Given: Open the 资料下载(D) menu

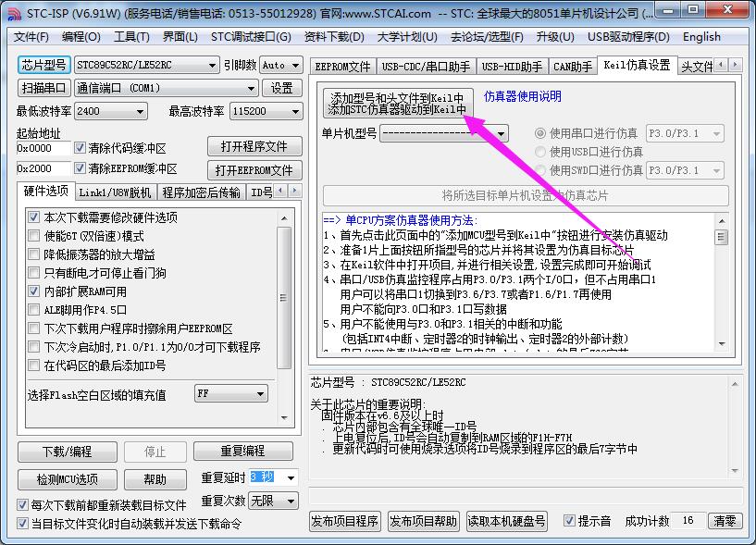Looking at the screenshot, I should pyautogui.click(x=334, y=37).
